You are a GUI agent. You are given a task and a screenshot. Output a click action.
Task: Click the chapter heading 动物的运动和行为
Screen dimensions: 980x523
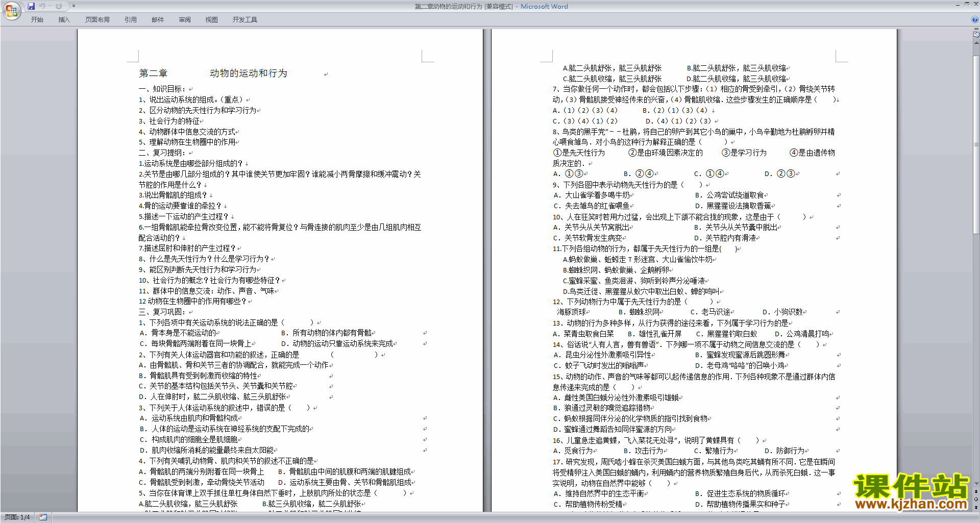click(x=249, y=73)
